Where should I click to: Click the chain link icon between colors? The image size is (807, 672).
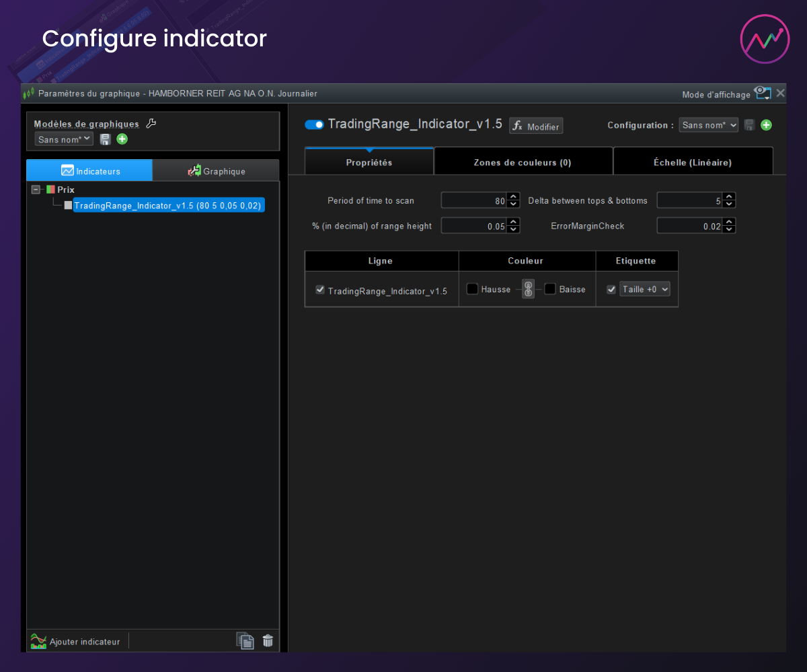click(529, 289)
